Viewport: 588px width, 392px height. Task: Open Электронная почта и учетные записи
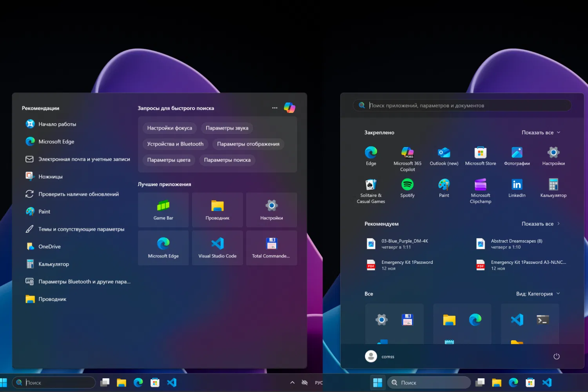(77, 159)
